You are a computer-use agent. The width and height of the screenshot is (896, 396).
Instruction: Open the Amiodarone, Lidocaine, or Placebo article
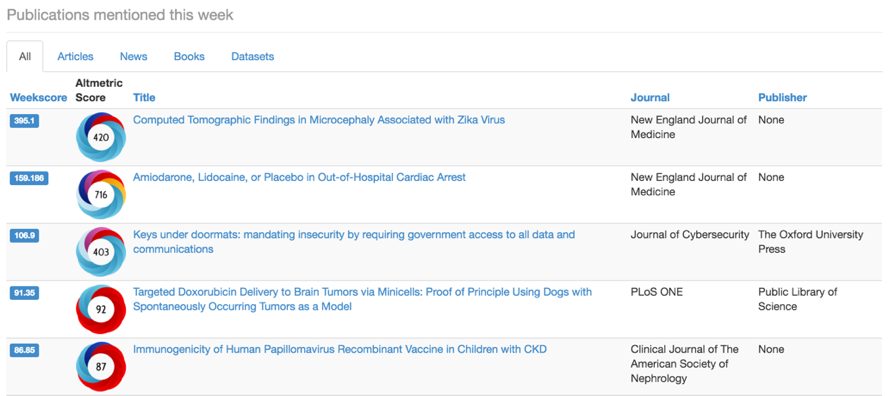tap(299, 177)
